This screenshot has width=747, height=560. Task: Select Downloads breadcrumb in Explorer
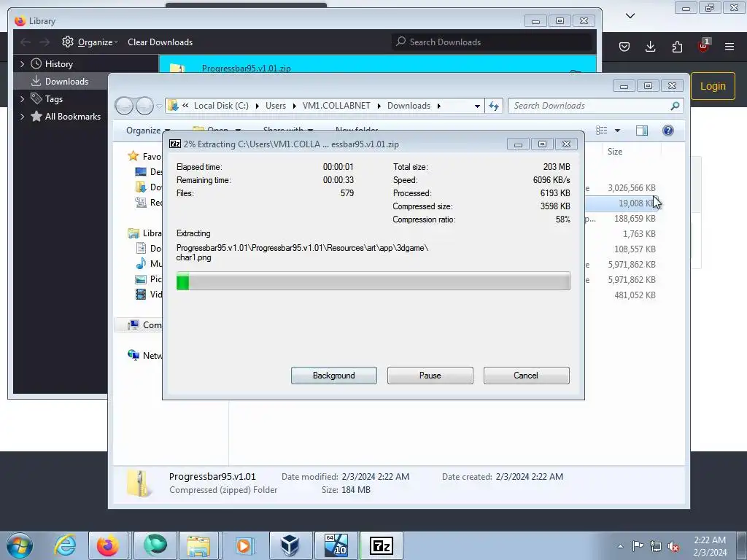coord(409,106)
